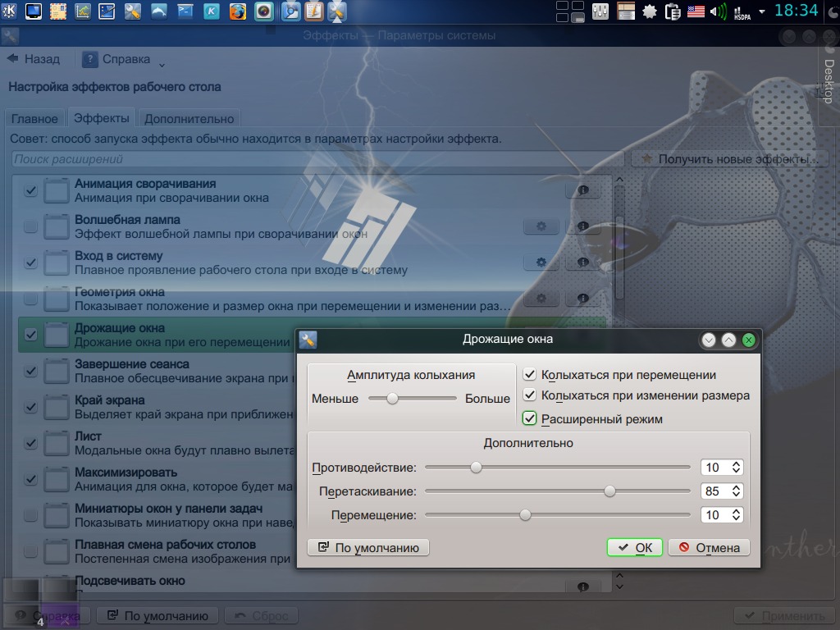Click the effects list vertical scrollbar

(x=619, y=258)
